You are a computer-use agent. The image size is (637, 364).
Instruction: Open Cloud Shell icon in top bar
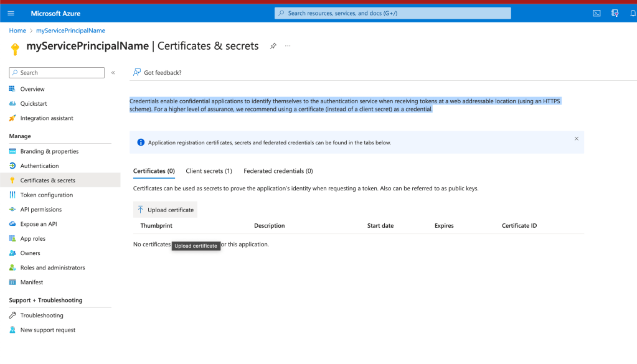coord(597,14)
